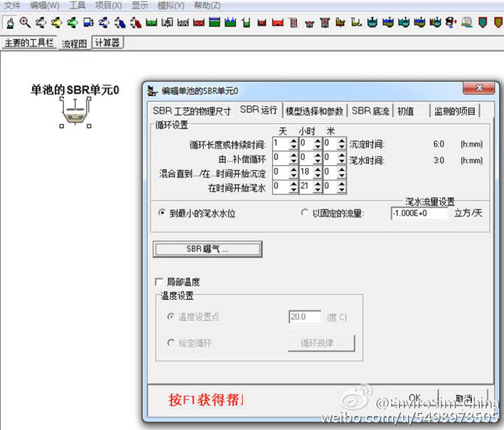The height and width of the screenshot is (430, 504).
Task: Switch to the 模型选择和参数 tab
Action: [314, 111]
